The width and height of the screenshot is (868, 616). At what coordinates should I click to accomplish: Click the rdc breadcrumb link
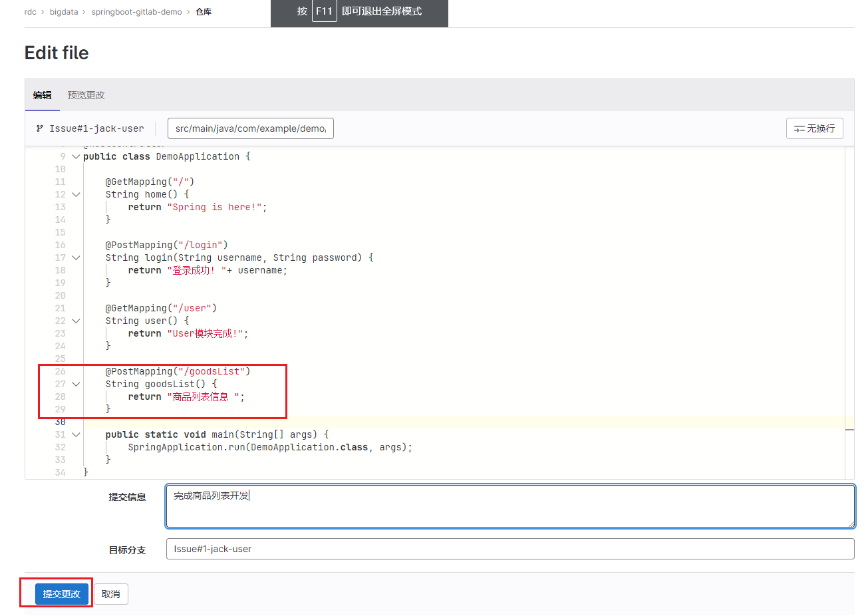point(31,12)
